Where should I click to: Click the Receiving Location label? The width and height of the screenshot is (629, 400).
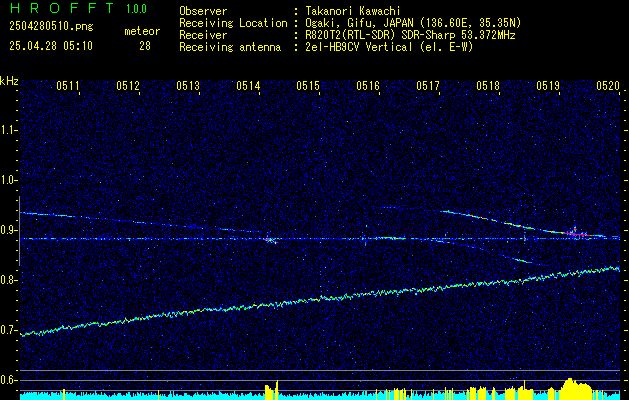click(233, 23)
